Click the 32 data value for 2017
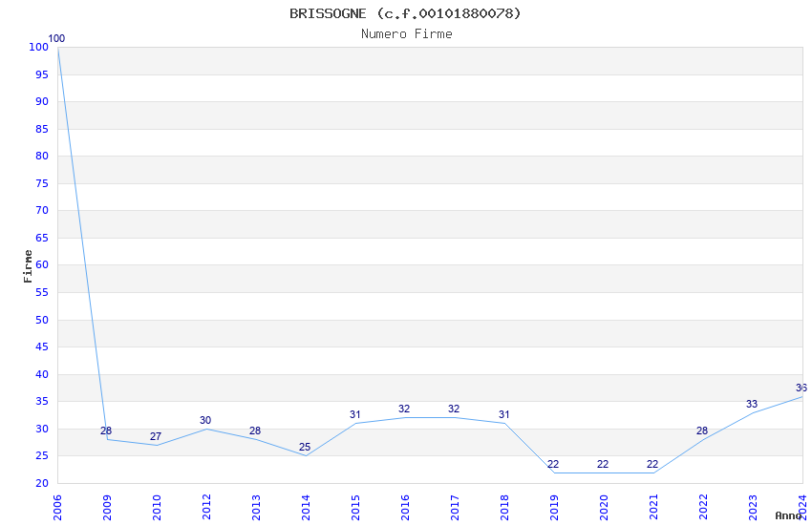This screenshot has height=525, width=812. pyautogui.click(x=454, y=409)
